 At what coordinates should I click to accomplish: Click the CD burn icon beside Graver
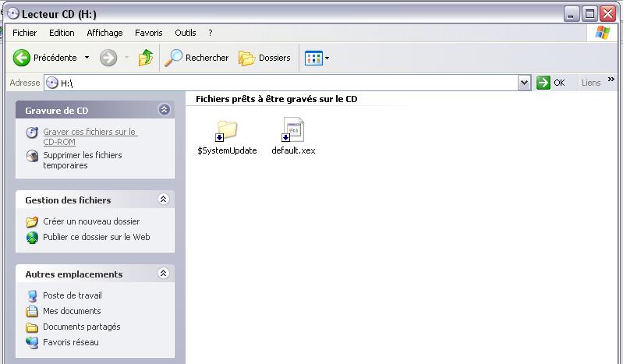point(32,133)
